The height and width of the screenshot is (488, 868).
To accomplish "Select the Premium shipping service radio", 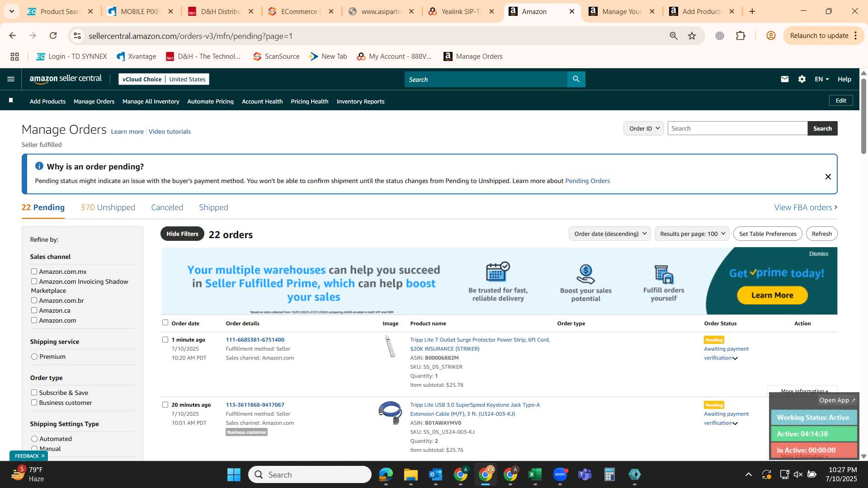I will (34, 357).
